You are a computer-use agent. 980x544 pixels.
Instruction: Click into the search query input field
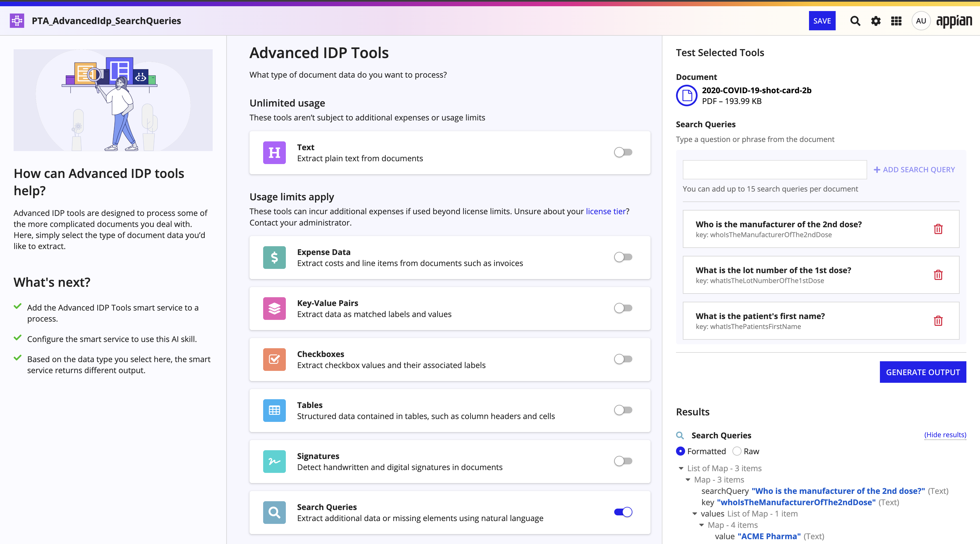(775, 169)
